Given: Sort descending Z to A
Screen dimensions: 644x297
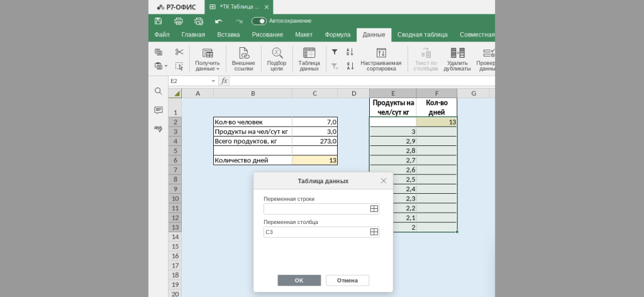Looking at the screenshot, I should 350,65.
